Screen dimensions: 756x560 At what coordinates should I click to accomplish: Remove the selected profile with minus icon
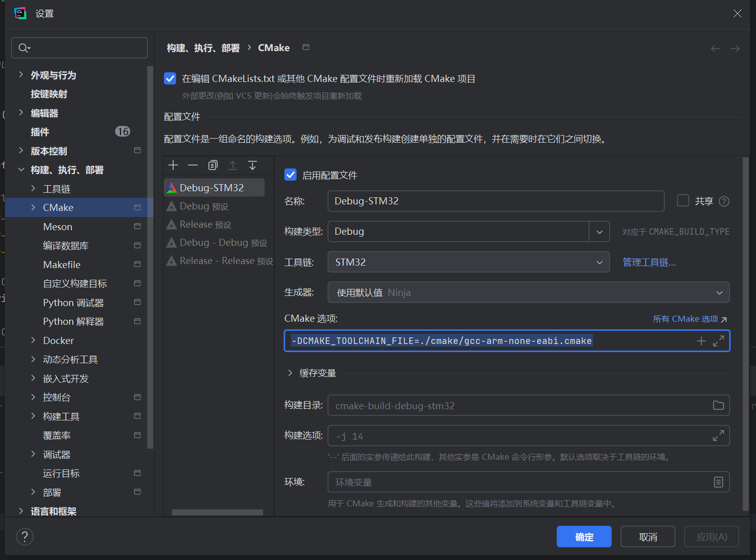pos(193,165)
